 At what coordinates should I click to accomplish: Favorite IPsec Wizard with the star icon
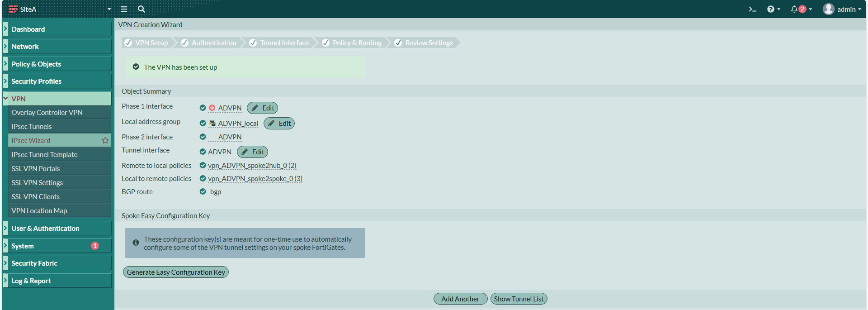[105, 140]
